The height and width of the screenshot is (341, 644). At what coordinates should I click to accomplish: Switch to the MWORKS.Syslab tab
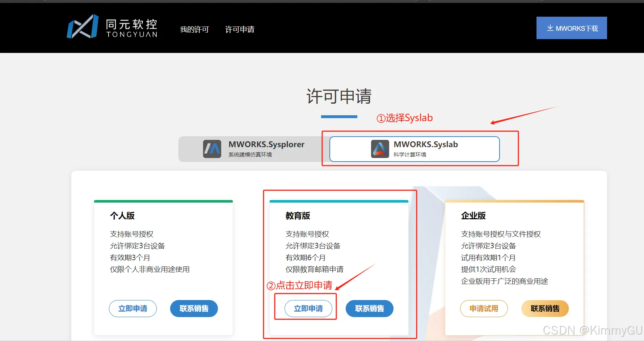tap(414, 149)
